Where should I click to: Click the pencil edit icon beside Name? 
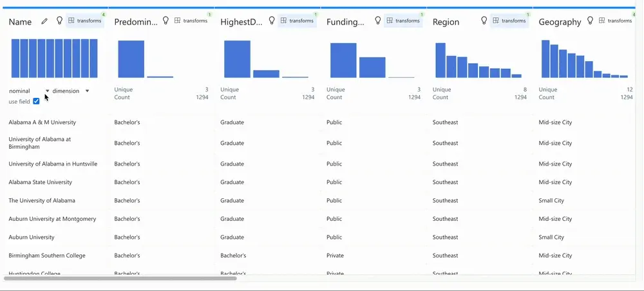click(x=44, y=21)
